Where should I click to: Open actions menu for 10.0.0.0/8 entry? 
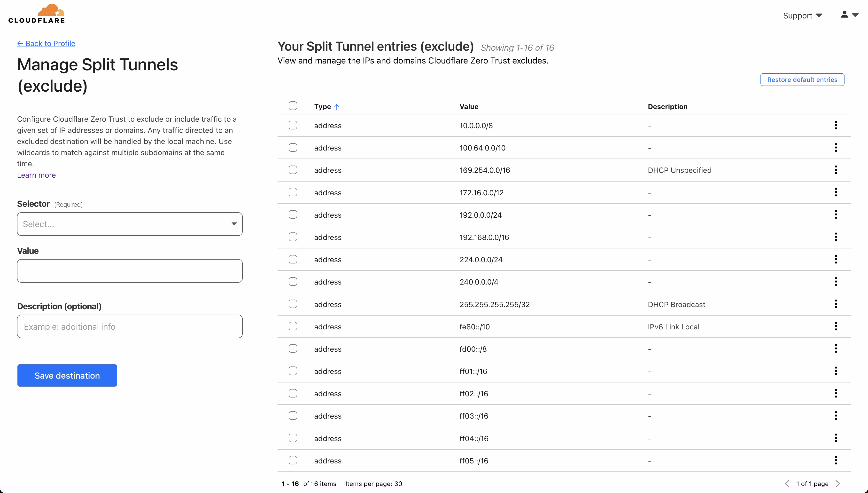click(836, 125)
